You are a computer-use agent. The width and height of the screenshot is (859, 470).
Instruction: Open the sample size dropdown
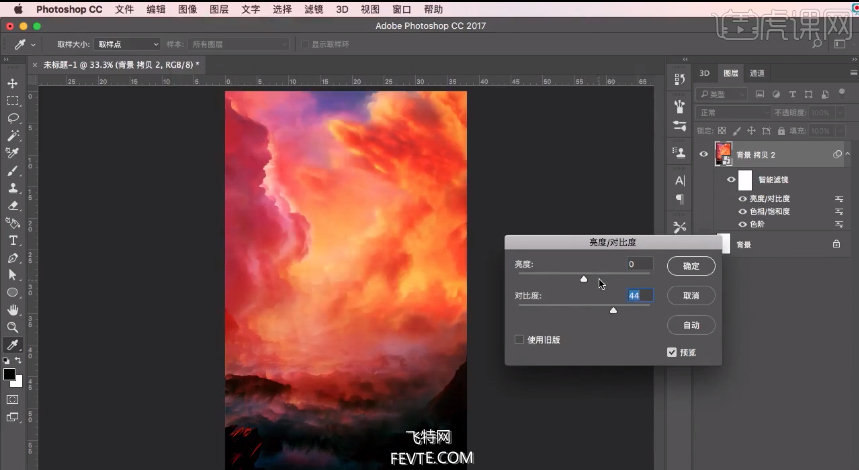pos(127,44)
